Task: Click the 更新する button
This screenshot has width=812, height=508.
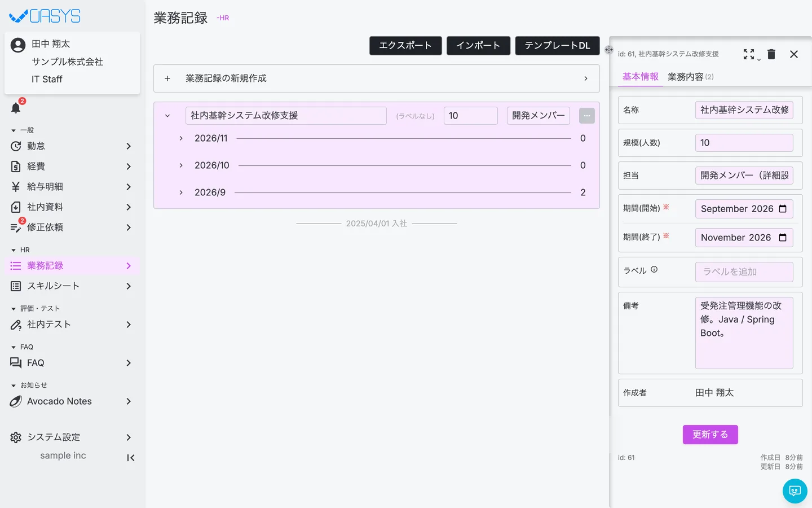Action: (710, 435)
